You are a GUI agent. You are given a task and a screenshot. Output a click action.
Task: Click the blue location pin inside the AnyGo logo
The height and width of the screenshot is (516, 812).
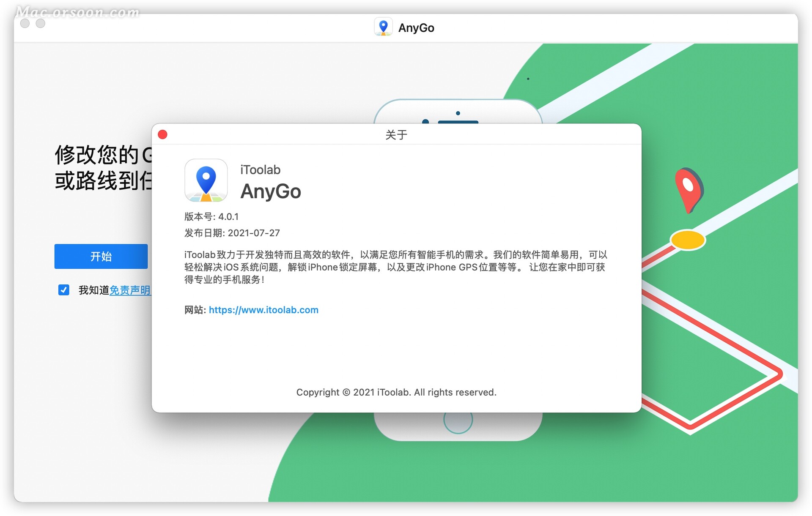click(x=206, y=179)
